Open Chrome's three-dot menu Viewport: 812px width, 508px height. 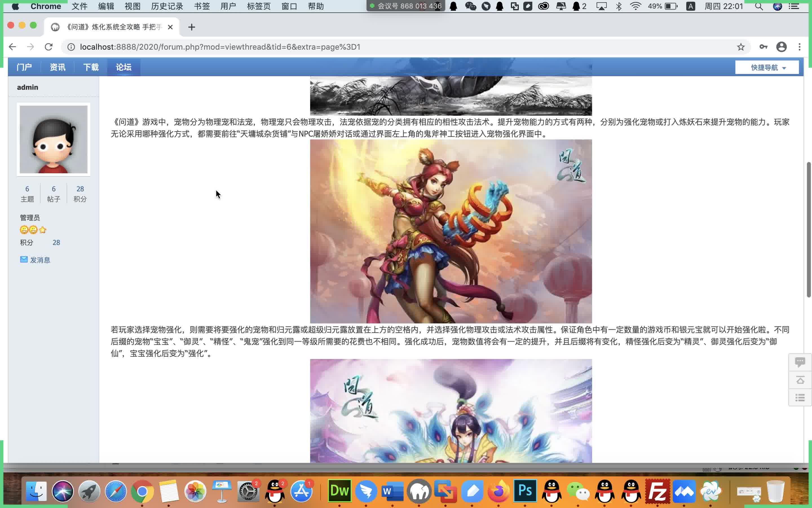click(800, 47)
